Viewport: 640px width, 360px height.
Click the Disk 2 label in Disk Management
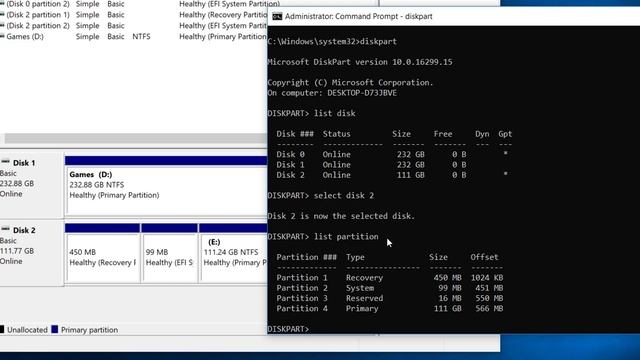[24, 230]
